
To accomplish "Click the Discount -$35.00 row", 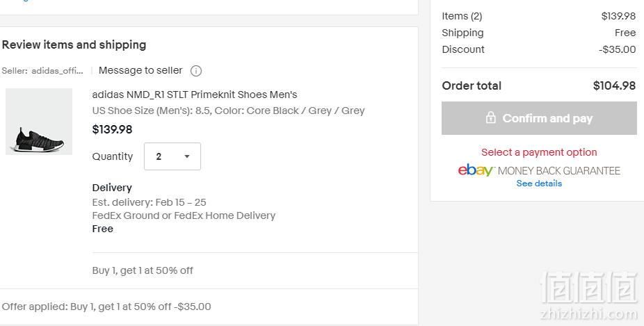I will click(539, 49).
